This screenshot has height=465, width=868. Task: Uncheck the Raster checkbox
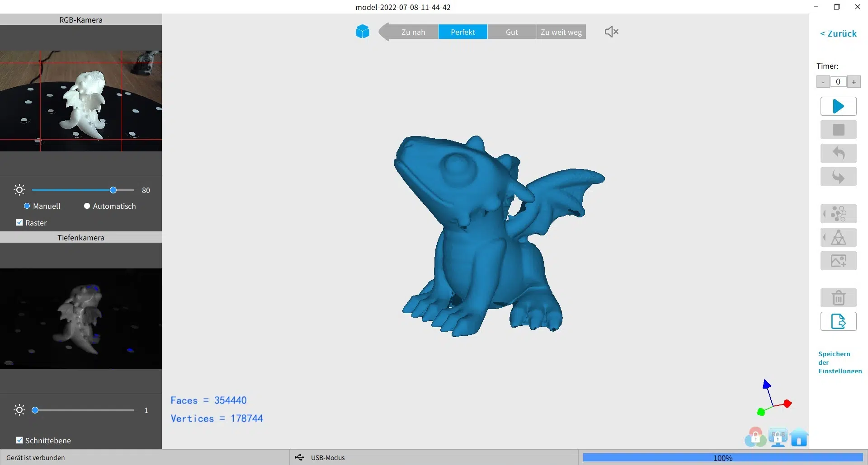coord(19,222)
